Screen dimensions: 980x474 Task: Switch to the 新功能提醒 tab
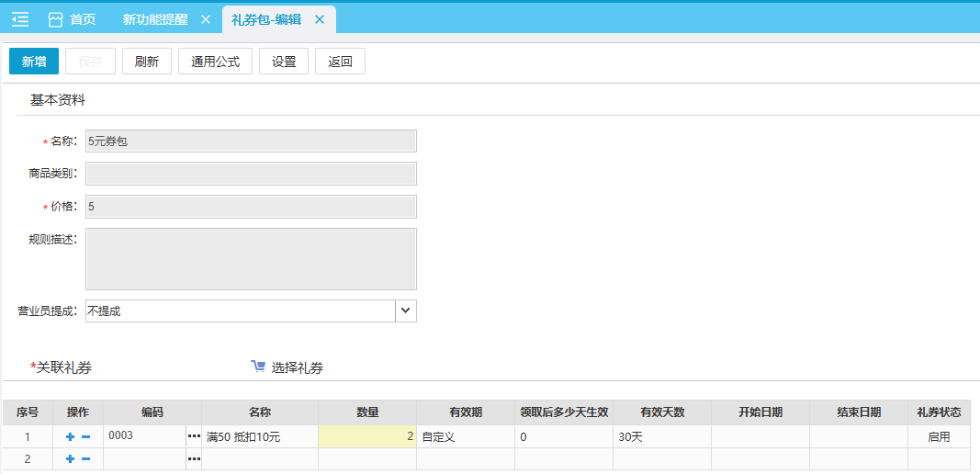tap(155, 19)
